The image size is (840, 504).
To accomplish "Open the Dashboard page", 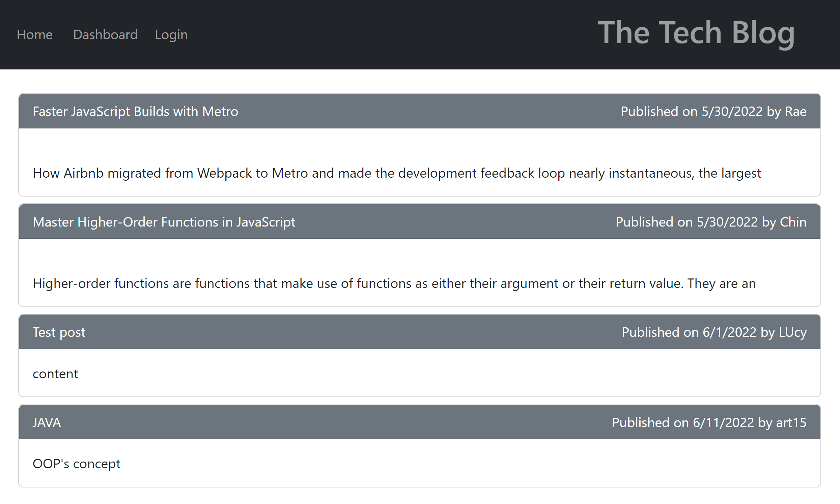I will click(105, 34).
